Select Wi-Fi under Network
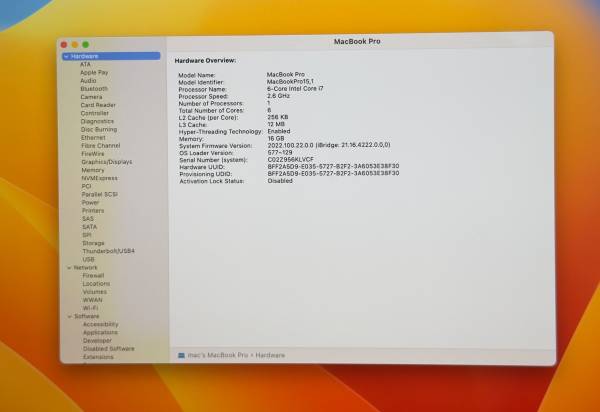Screen dimensions: 600x412 (90, 308)
